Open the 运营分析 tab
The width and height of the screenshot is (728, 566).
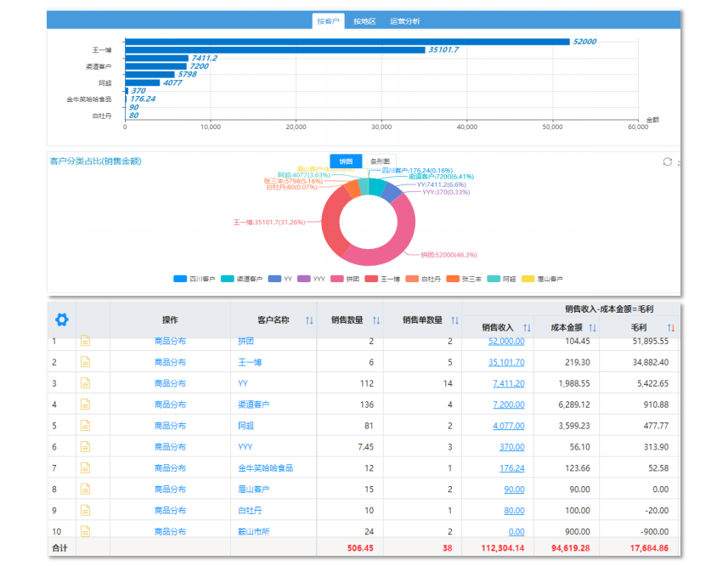tap(404, 21)
